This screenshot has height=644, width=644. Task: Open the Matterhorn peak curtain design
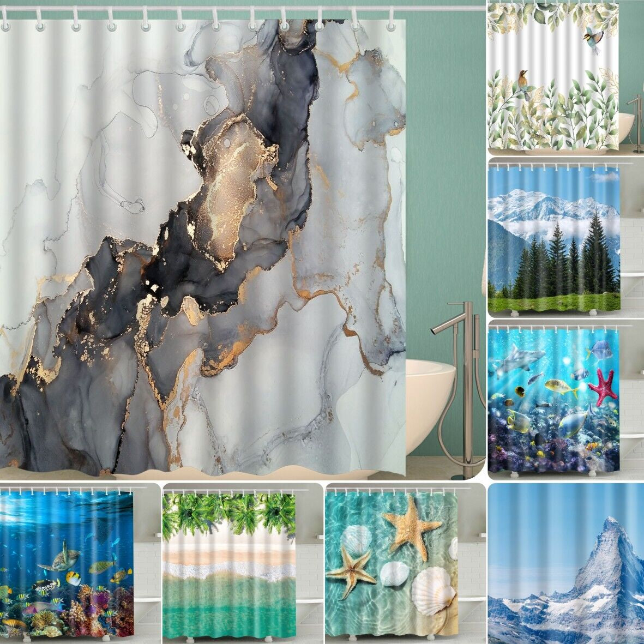[x=562, y=562]
